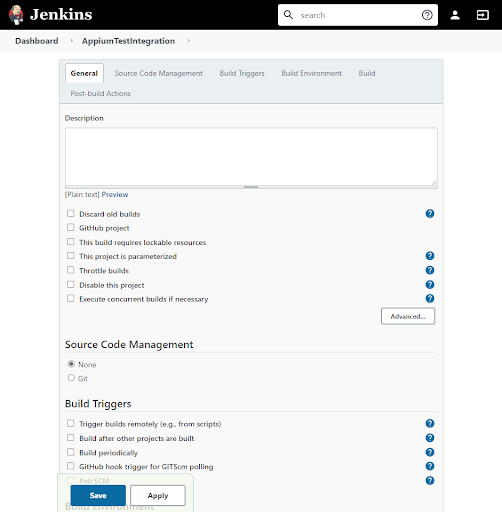Switch to the General tab
This screenshot has height=512, width=502.
[84, 73]
